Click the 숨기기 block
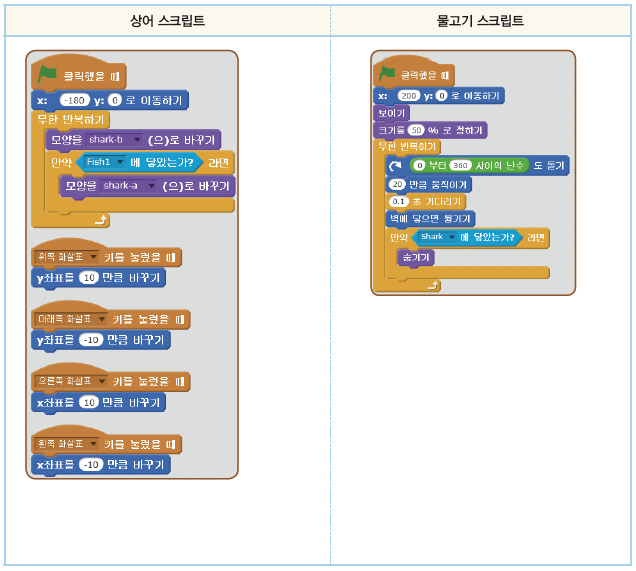The image size is (636, 571). pyautogui.click(x=415, y=257)
